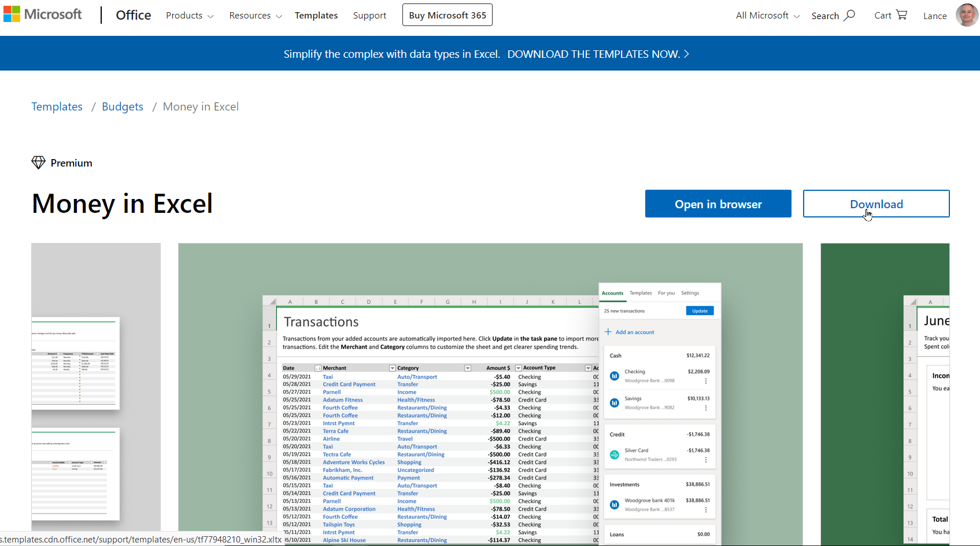Screen dimensions: 980x546
Task: Click the Premium diamond icon
Action: click(38, 163)
